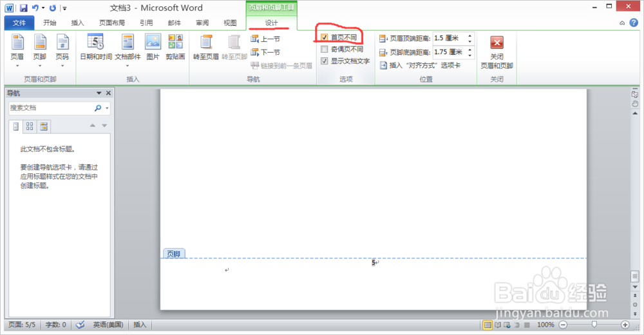Open the 文件 (File) tab
Screen dimensions: 644x335
point(19,23)
